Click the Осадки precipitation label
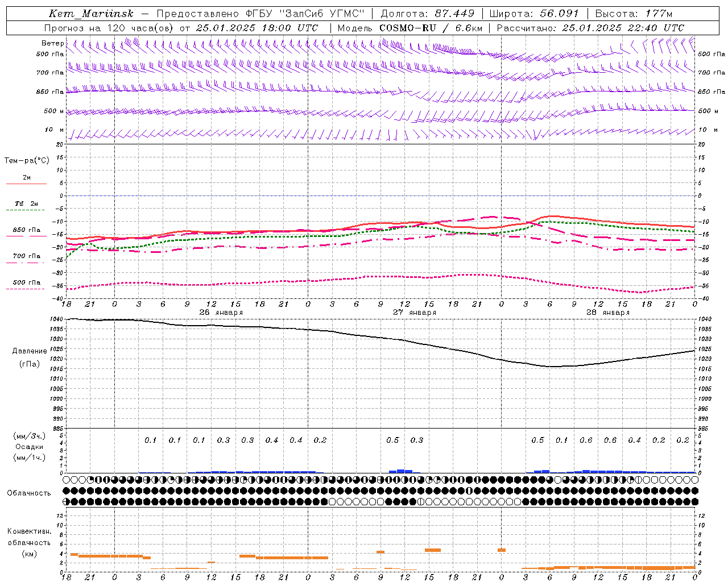This screenshot has width=728, height=582. [x=30, y=447]
